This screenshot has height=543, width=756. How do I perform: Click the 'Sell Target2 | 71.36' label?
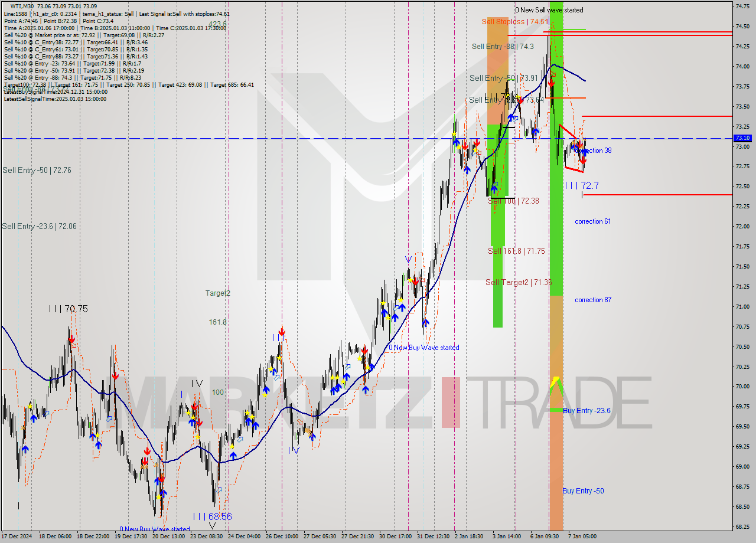519,283
